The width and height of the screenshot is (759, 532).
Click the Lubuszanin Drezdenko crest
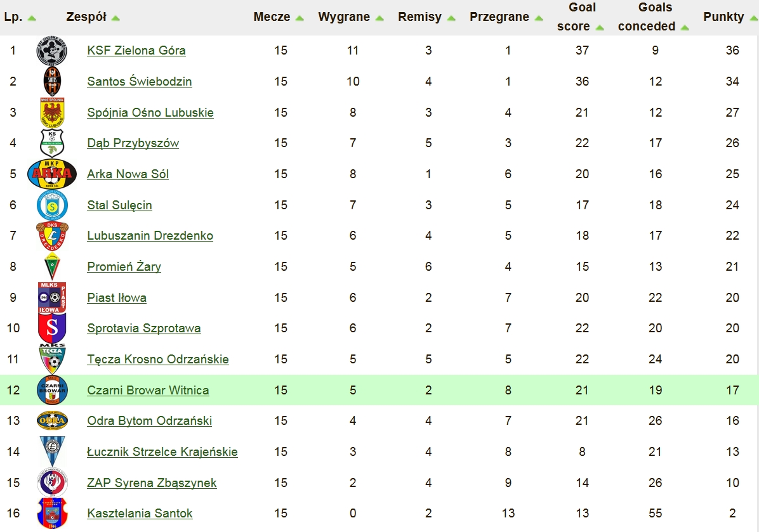click(52, 235)
